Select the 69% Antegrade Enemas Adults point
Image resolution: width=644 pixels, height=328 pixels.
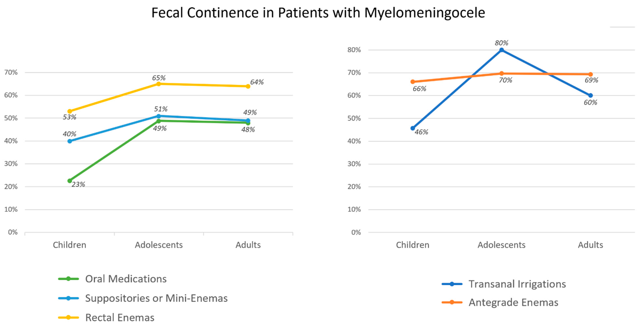[x=591, y=74]
